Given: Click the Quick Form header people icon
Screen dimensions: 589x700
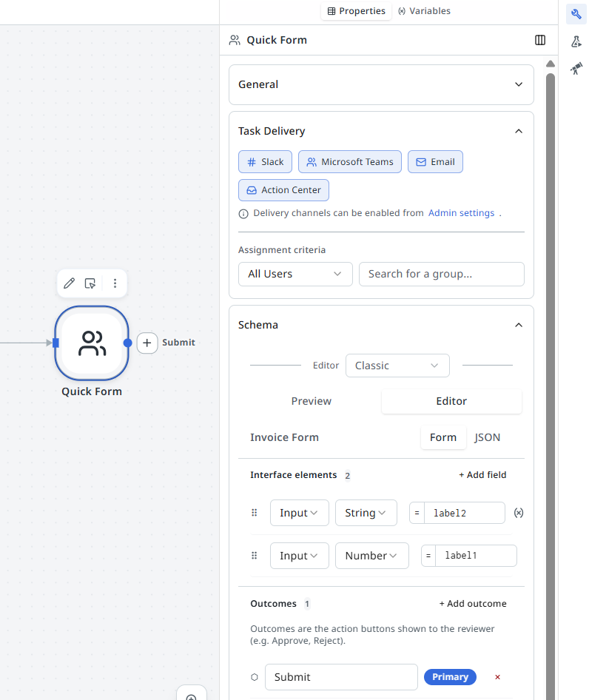Looking at the screenshot, I should pos(235,40).
